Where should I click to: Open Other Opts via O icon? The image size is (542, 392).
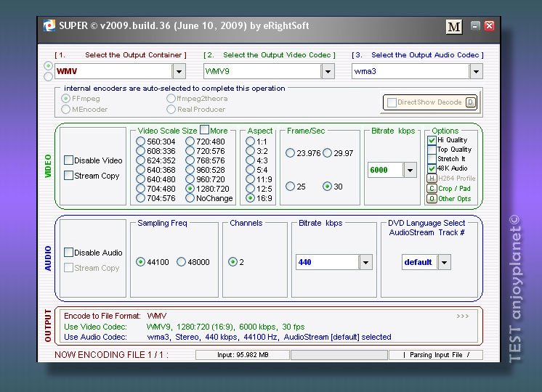[x=432, y=198]
